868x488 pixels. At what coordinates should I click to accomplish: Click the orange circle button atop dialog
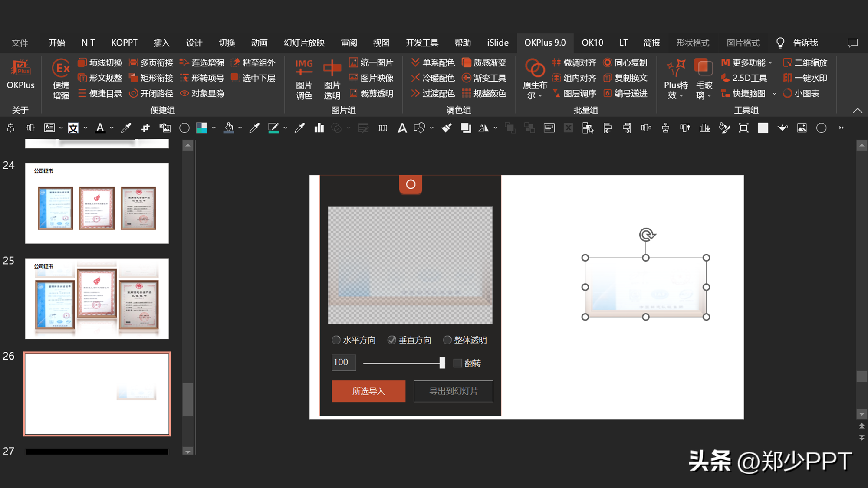(411, 184)
